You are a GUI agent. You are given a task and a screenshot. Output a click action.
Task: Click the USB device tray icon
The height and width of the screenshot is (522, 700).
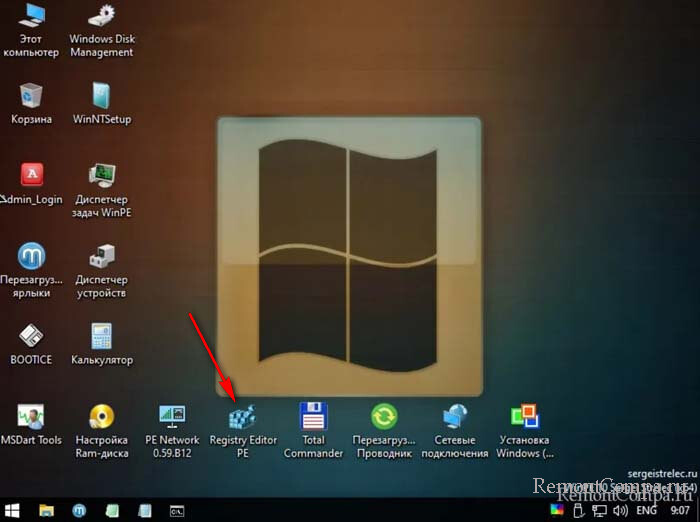click(579, 510)
